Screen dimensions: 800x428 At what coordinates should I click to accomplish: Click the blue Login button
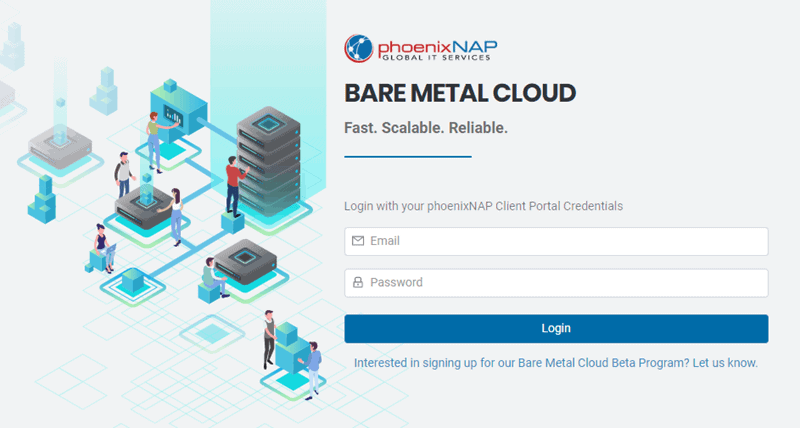pos(556,329)
